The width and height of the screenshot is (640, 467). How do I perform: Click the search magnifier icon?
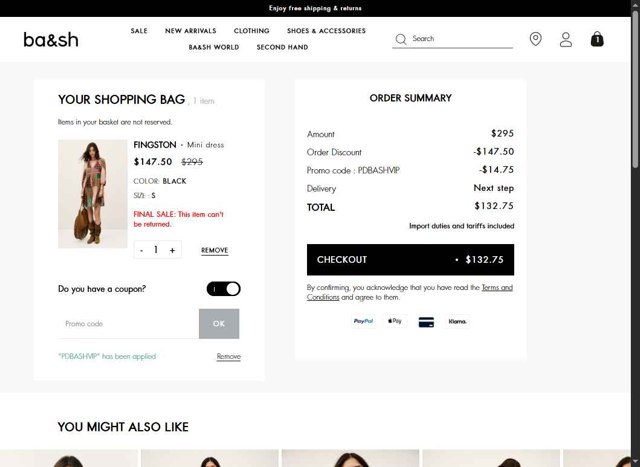pyautogui.click(x=401, y=39)
